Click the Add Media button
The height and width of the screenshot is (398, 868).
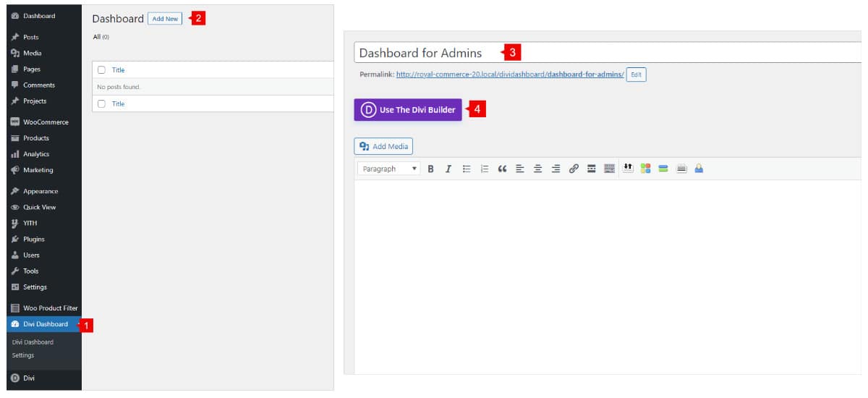click(x=383, y=146)
